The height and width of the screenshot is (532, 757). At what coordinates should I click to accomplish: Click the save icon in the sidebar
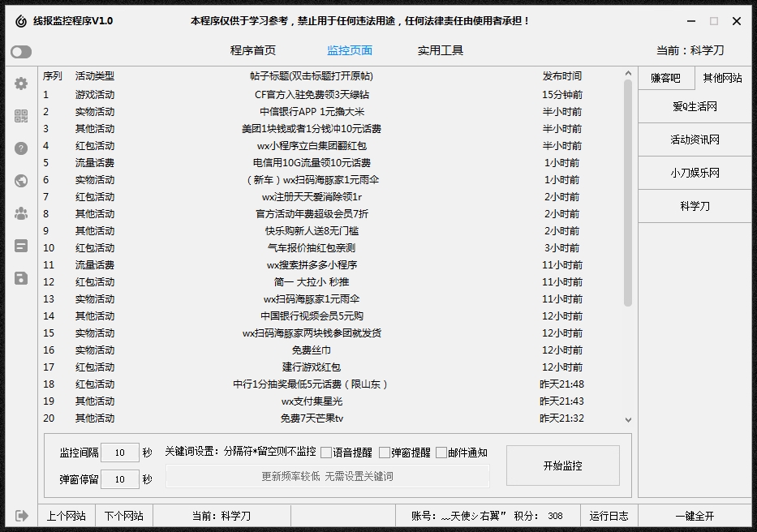(20, 278)
